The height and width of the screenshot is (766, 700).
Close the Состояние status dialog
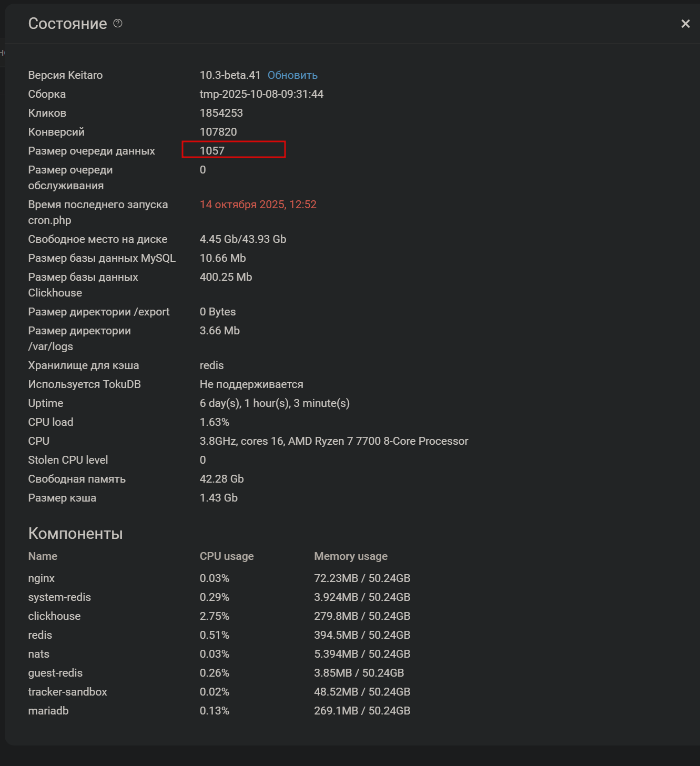click(685, 24)
